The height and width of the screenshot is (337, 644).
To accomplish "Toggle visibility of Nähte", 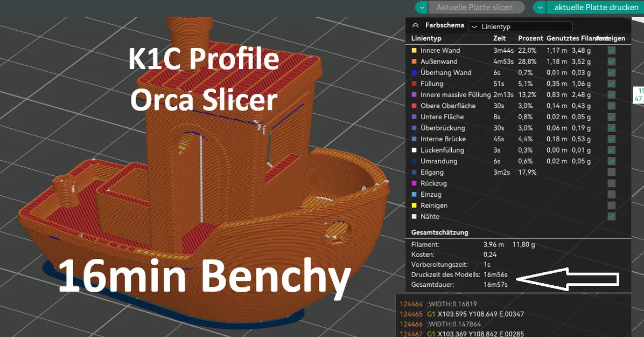I will [612, 217].
